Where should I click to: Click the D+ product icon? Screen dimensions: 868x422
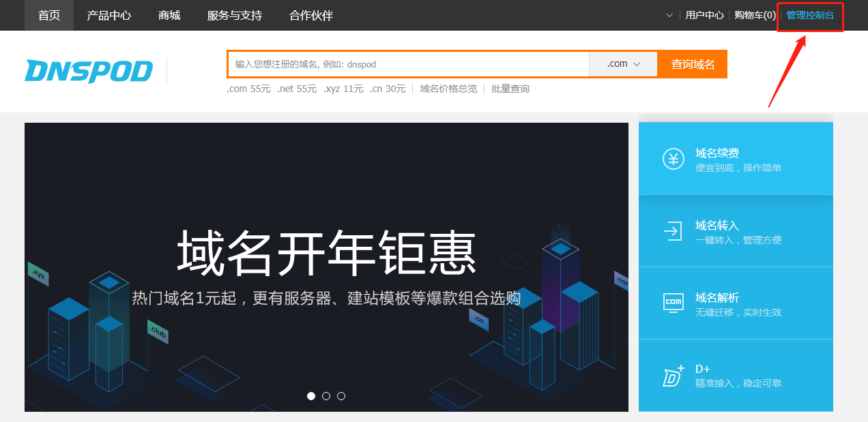point(673,376)
